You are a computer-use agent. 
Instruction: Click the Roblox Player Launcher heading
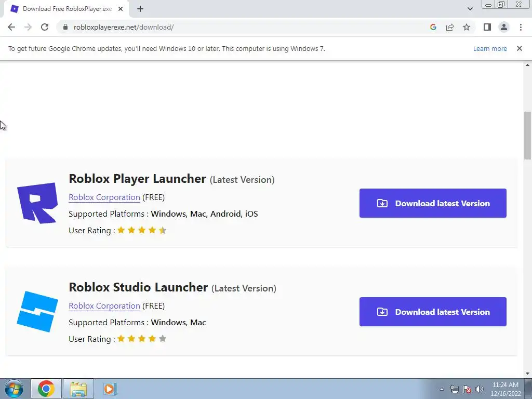137,179
